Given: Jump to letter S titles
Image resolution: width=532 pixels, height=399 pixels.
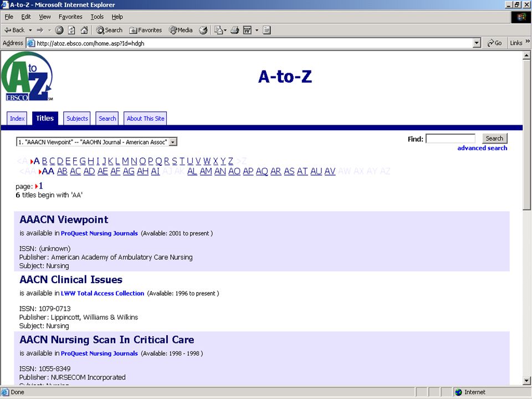Looking at the screenshot, I should [175, 161].
